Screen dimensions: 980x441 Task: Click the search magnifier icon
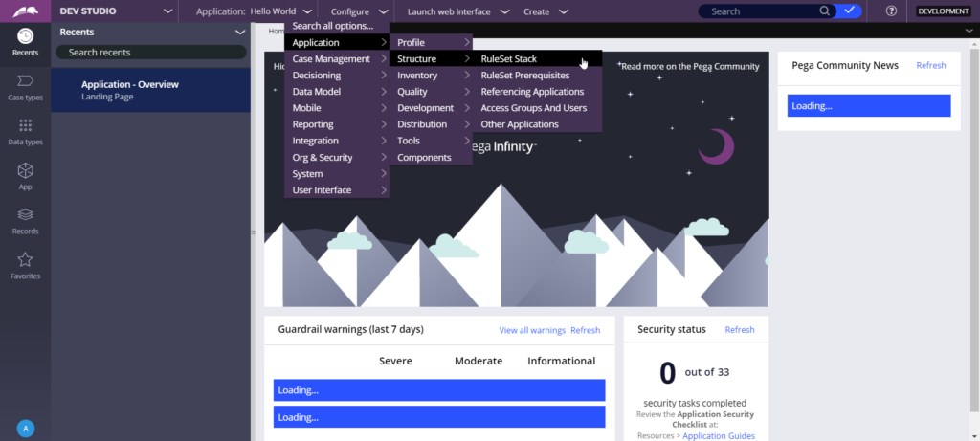click(x=825, y=11)
